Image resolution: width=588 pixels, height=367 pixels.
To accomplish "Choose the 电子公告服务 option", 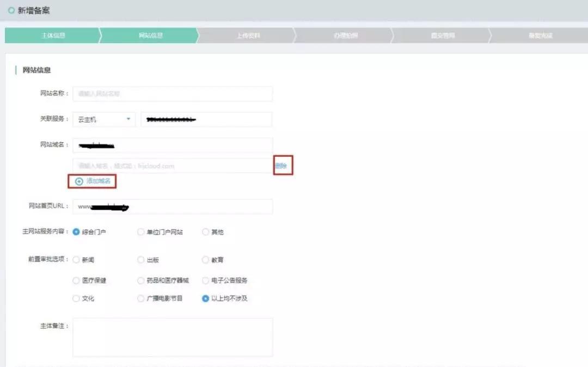I will (205, 279).
